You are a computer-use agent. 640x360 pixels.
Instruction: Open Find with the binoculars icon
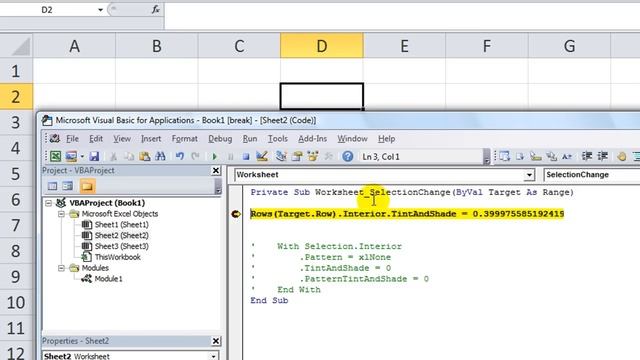pyautogui.click(x=160, y=156)
